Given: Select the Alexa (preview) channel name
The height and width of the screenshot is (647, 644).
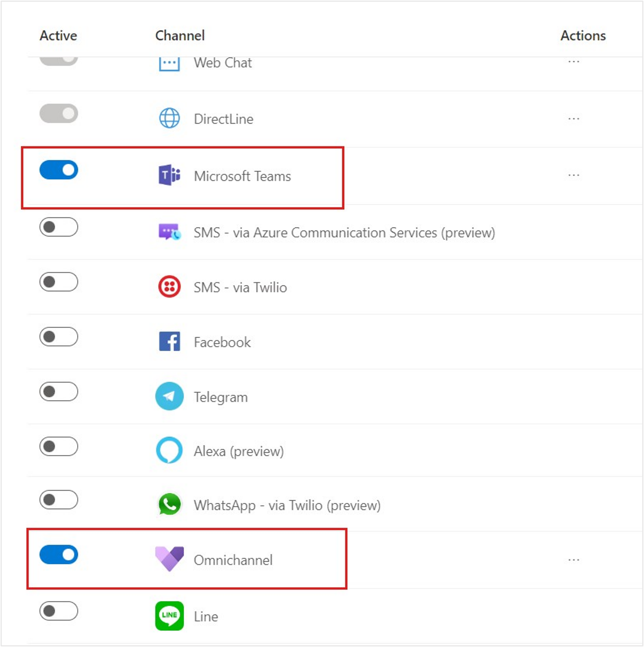Looking at the screenshot, I should (x=239, y=451).
